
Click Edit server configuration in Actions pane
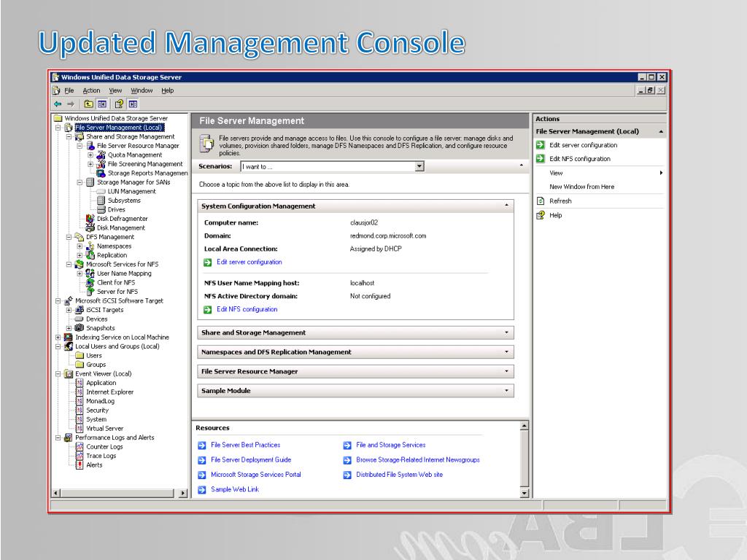[583, 145]
